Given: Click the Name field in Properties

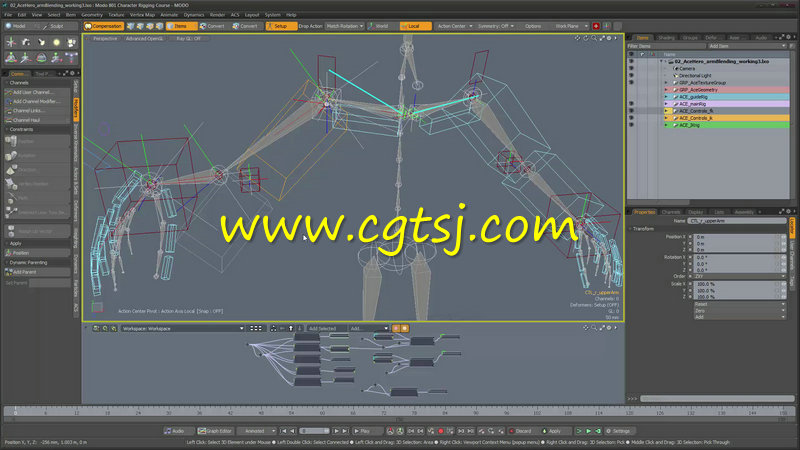Looking at the screenshot, I should click(x=737, y=221).
